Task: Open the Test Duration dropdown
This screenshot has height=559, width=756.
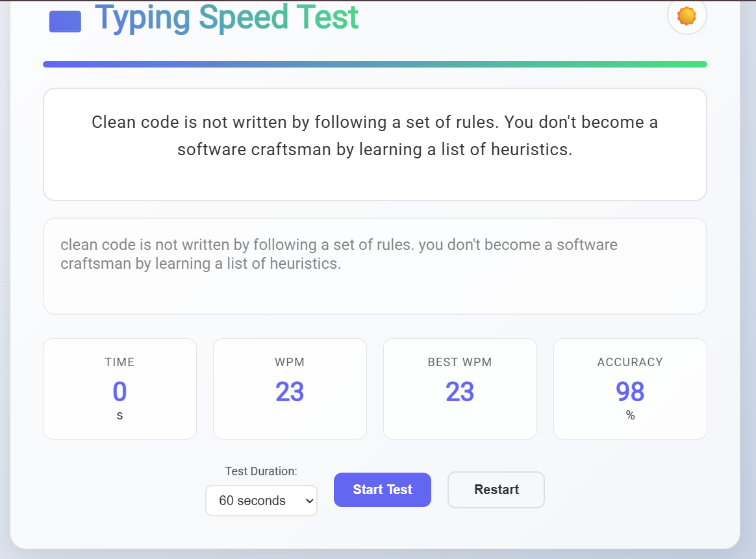Action: (261, 500)
